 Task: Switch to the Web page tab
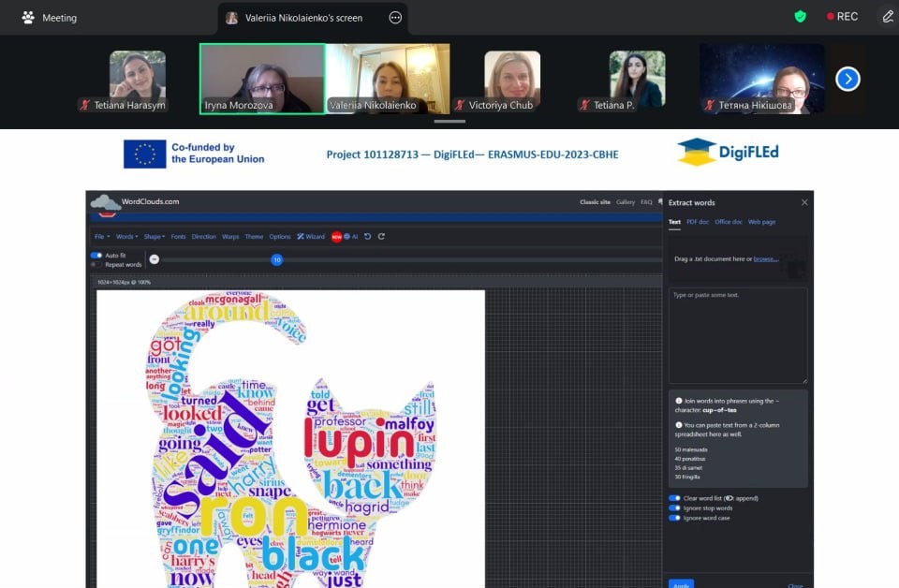pyautogui.click(x=761, y=222)
